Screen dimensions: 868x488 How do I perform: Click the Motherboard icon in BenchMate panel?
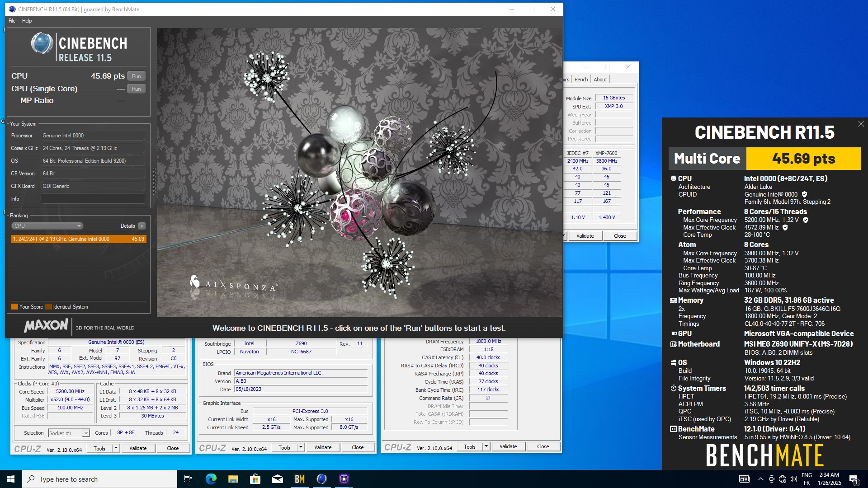point(673,344)
